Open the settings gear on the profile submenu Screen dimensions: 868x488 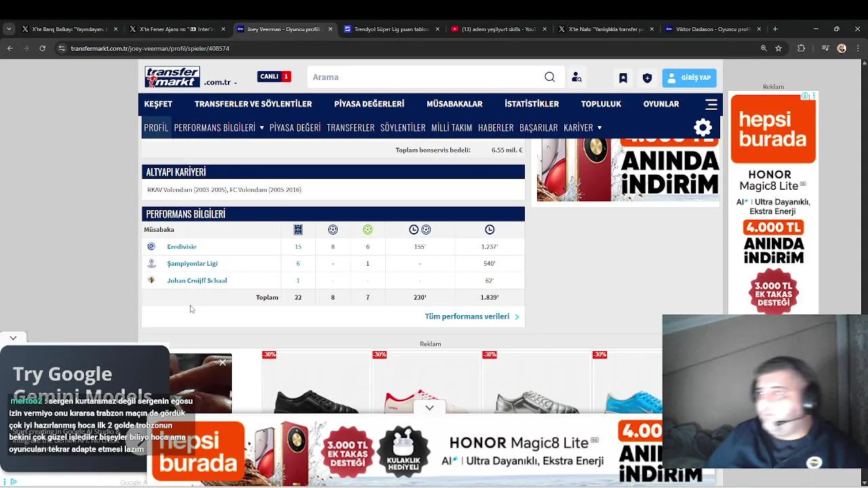pos(703,127)
